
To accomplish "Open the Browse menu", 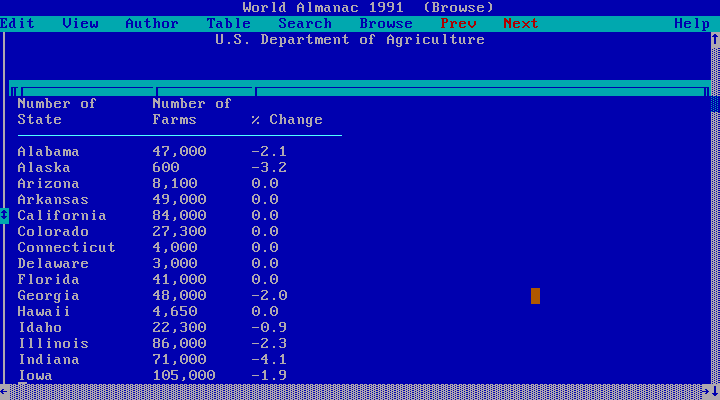I will [386, 23].
